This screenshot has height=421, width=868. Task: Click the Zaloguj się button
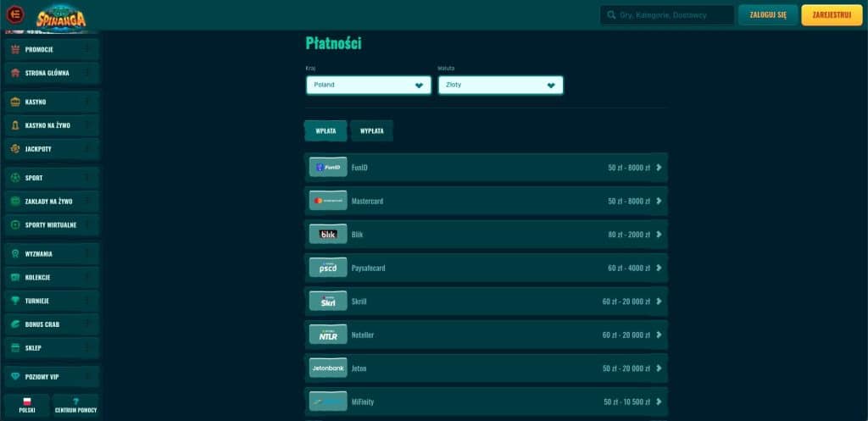pos(768,15)
